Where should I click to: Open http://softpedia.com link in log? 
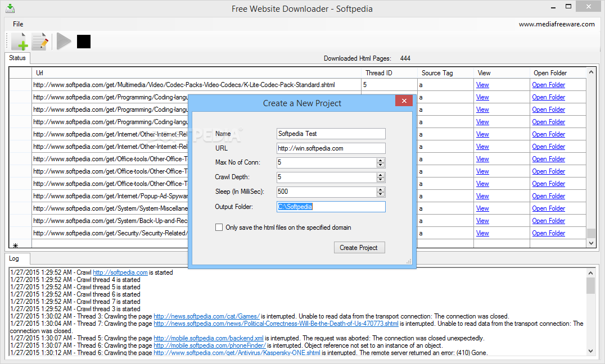pyautogui.click(x=120, y=272)
